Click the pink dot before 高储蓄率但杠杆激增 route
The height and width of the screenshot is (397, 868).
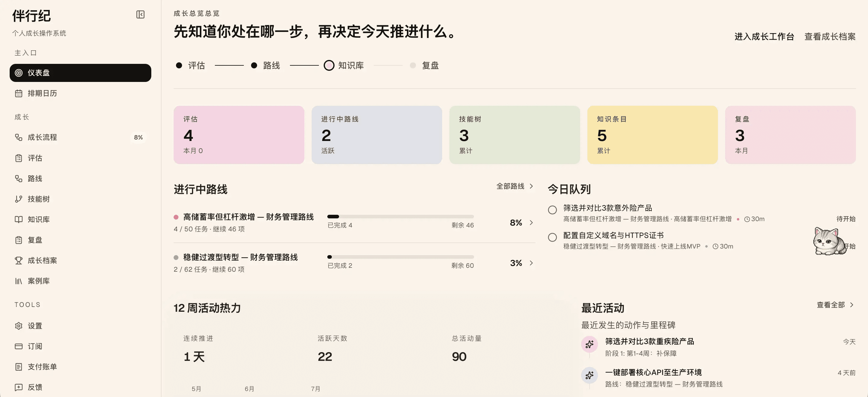click(x=176, y=217)
